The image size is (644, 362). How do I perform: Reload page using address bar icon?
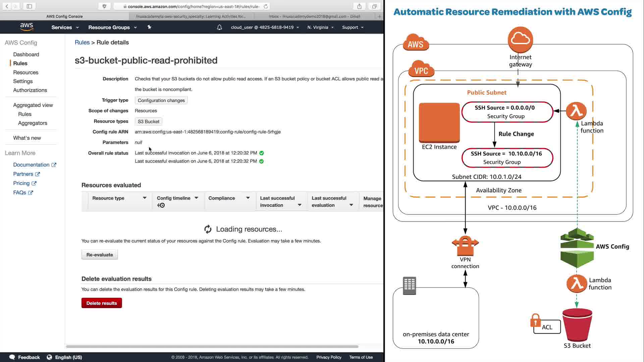tap(266, 6)
